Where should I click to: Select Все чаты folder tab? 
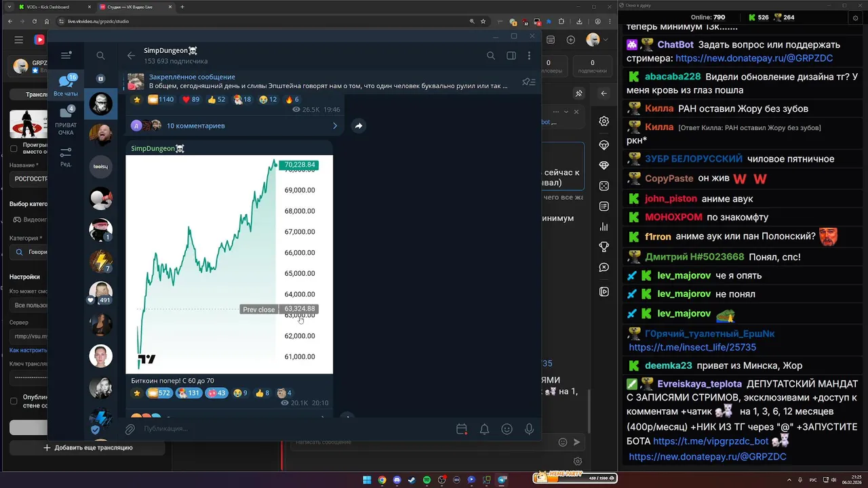click(x=66, y=85)
